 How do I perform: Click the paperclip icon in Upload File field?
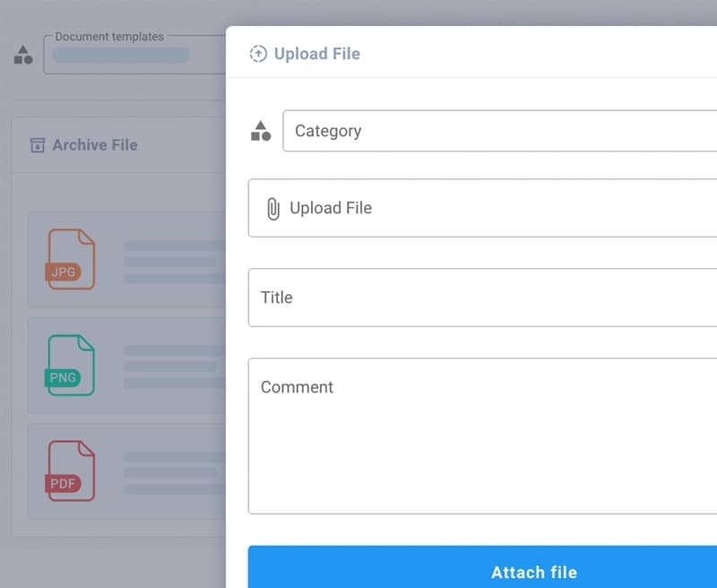click(x=273, y=209)
